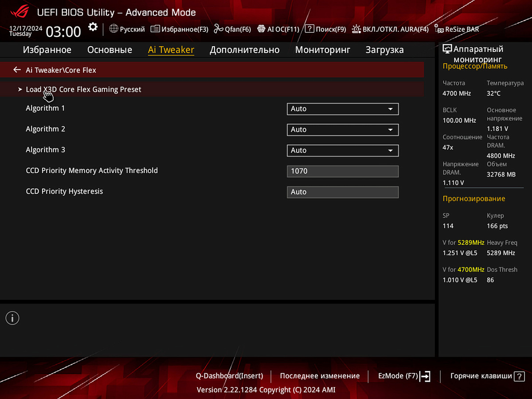Click the hotkeys question mark icon
This screenshot has height=399, width=532.
519,376
